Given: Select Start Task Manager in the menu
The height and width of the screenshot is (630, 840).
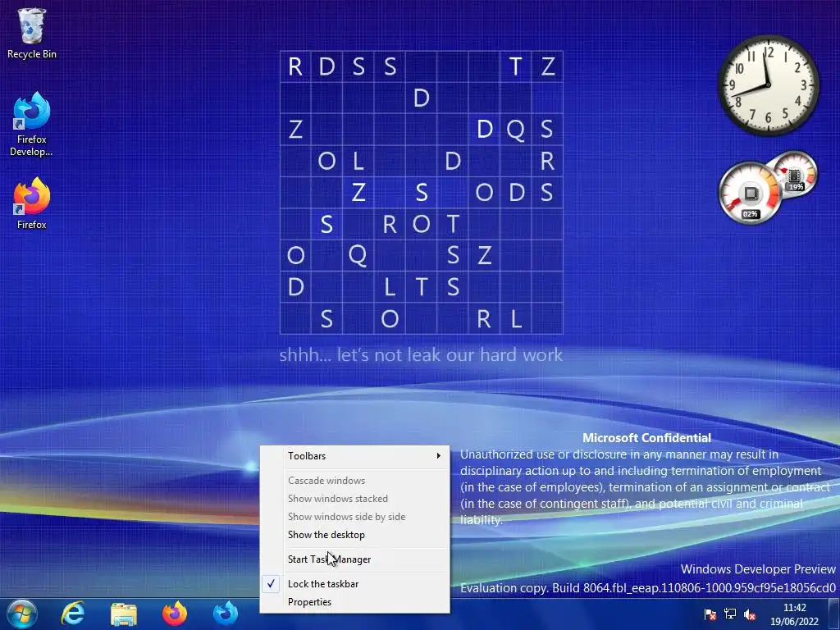Looking at the screenshot, I should 354,559.
